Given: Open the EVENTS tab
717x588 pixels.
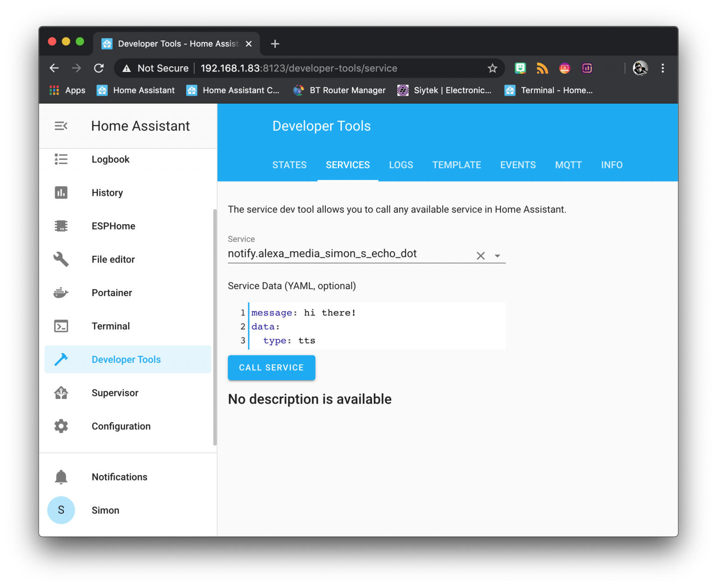Looking at the screenshot, I should 518,165.
